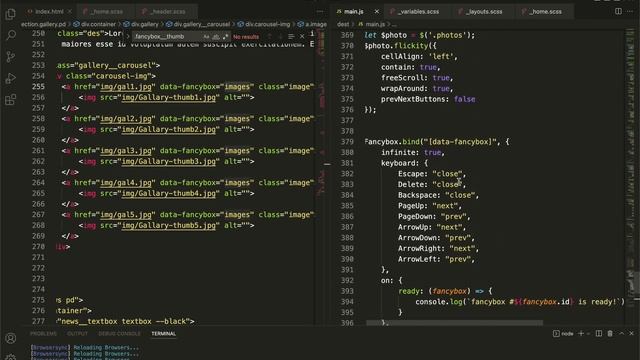The width and height of the screenshot is (640, 360).
Task: Click 'wrapAround' on line 374
Action: pyautogui.click(x=402, y=89)
